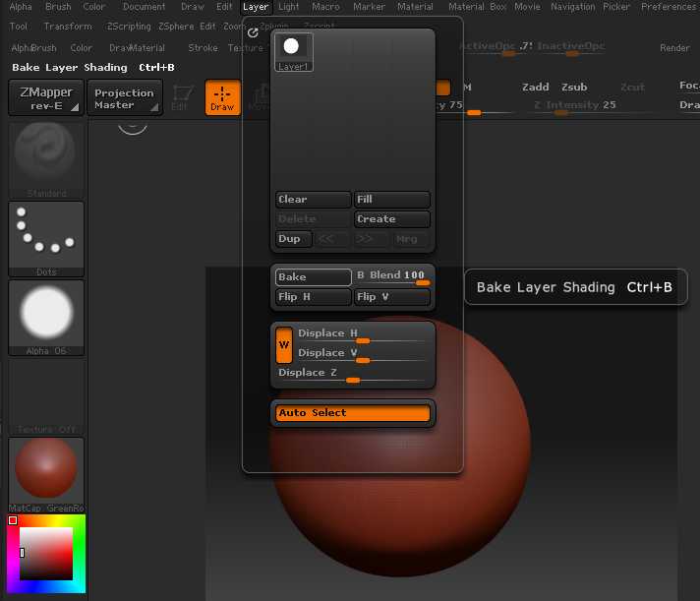Choose the Alpha 06 thumbnail
700x601 pixels.
tap(45, 313)
